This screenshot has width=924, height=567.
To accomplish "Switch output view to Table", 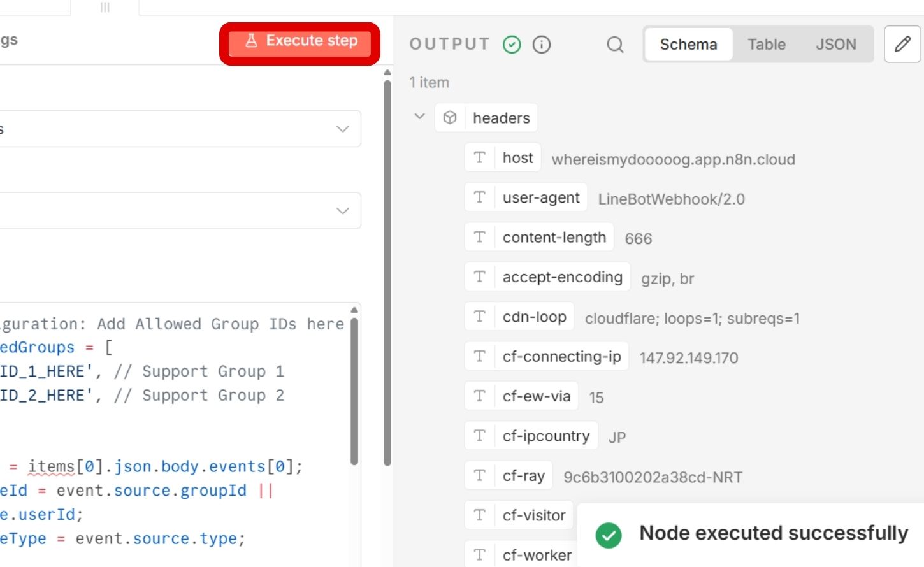I will pos(766,45).
